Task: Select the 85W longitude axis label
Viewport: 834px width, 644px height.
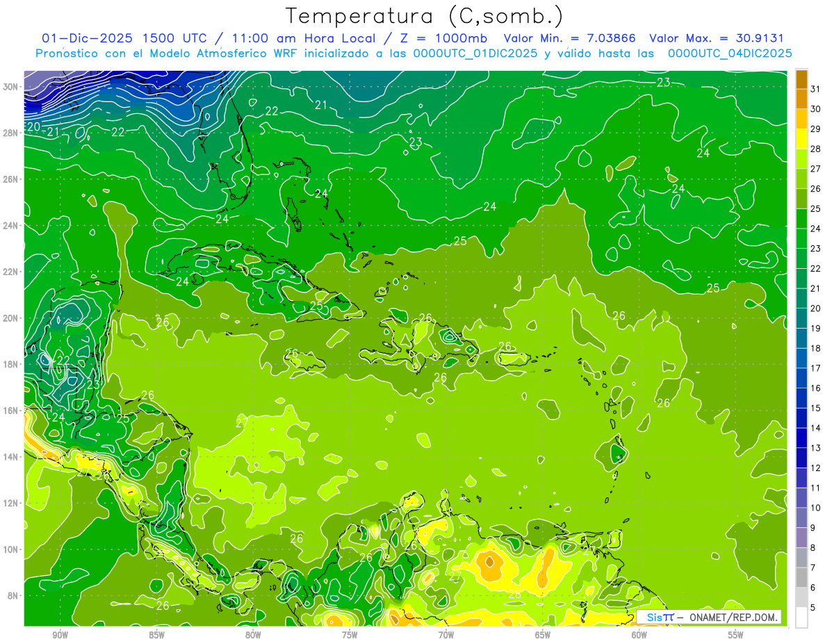Action: point(156,635)
